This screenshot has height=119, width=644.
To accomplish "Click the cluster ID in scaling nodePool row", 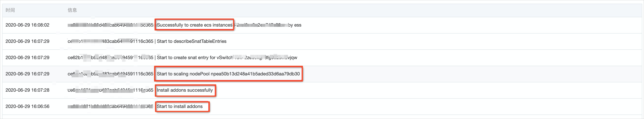I will point(110,74).
